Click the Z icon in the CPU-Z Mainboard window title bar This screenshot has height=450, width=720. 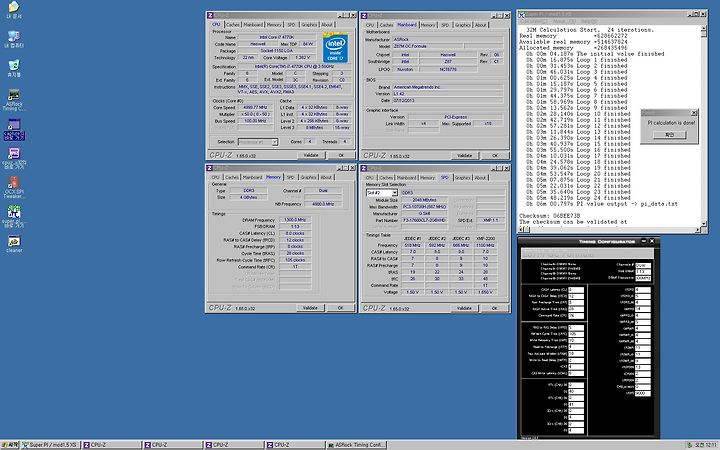(x=364, y=16)
